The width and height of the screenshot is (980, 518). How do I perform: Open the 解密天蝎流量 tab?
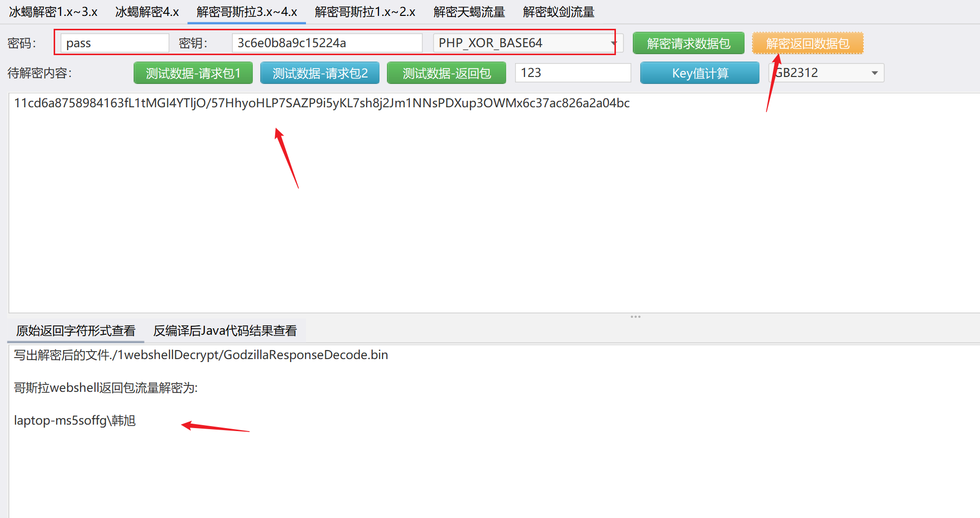tap(469, 12)
